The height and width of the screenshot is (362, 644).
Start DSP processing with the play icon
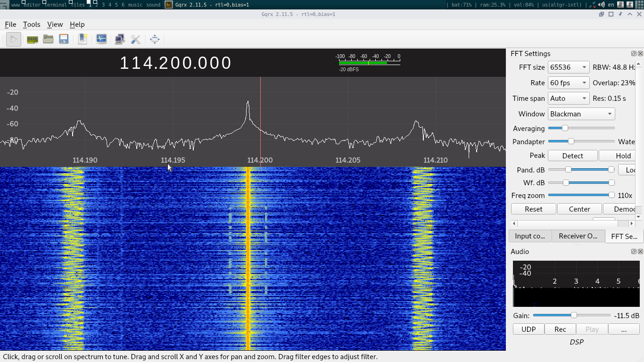[x=13, y=39]
